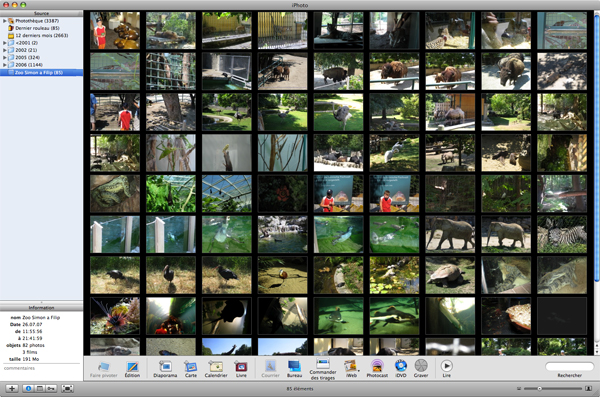This screenshot has width=600, height=397.
Task: Click the iWeb dropdown arrow
Action: (359, 371)
